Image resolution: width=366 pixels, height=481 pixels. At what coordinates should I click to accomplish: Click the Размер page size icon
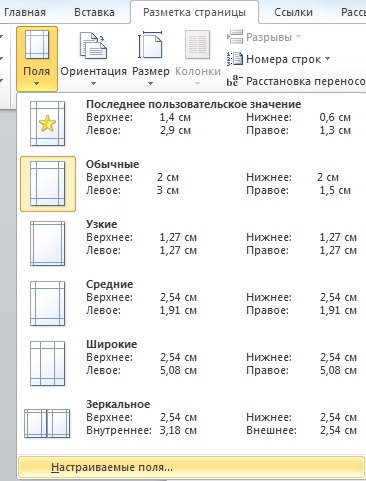tap(151, 45)
